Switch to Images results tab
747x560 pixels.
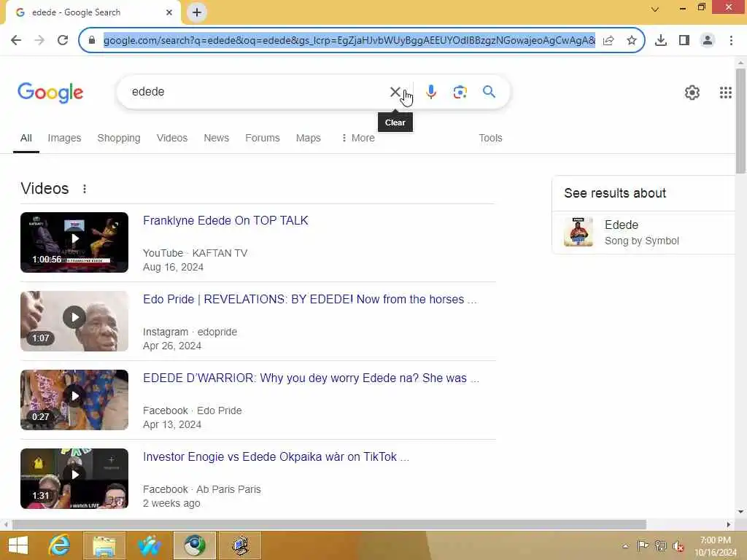tap(64, 138)
